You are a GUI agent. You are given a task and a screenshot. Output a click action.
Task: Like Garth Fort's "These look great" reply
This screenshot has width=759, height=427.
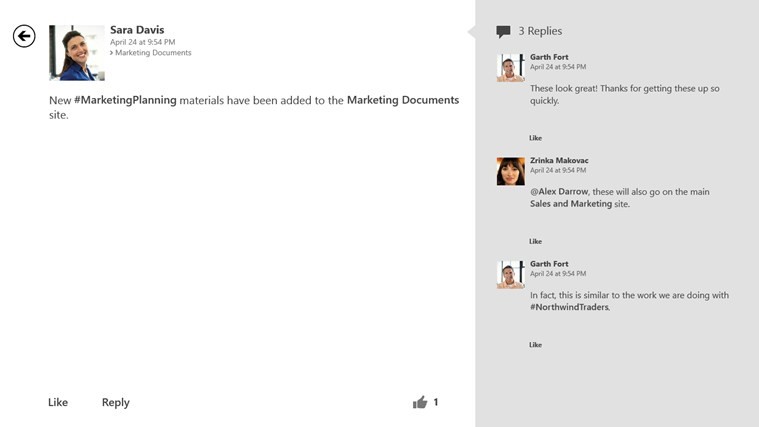click(535, 138)
